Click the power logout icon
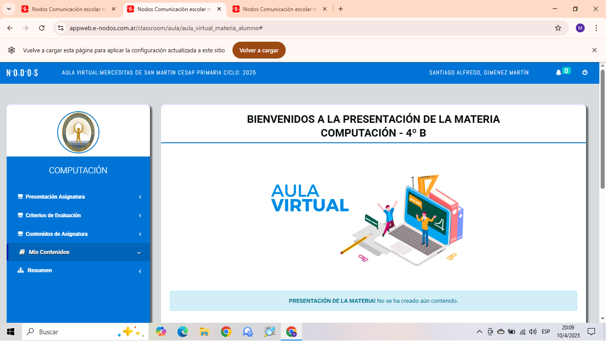 coord(585,73)
